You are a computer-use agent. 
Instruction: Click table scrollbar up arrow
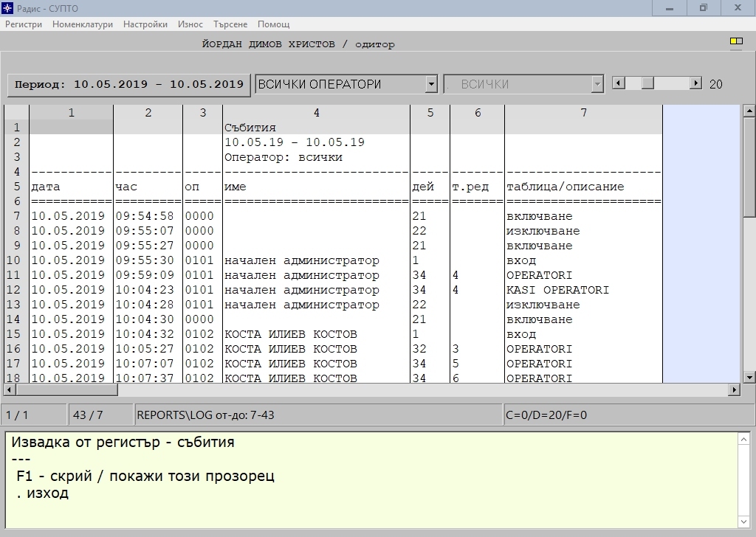coord(749,111)
